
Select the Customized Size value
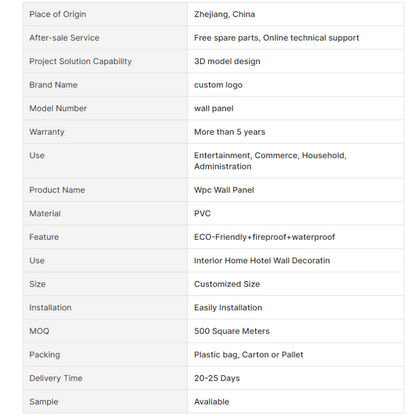point(227,284)
